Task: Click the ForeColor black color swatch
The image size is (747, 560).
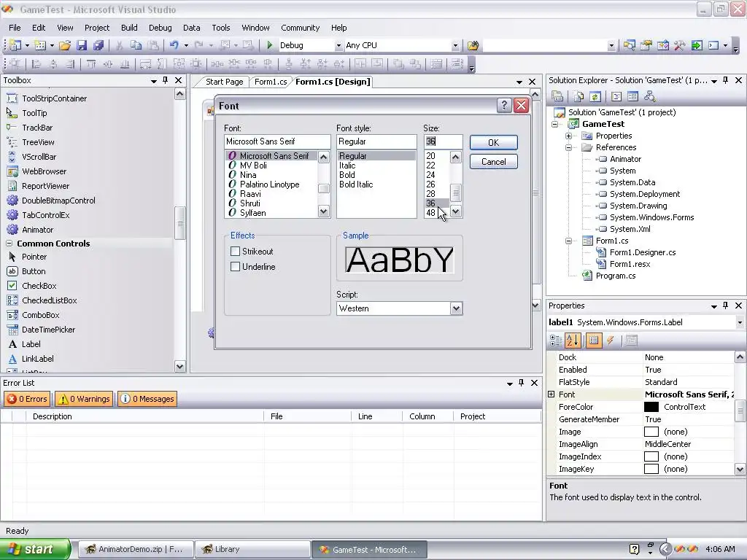Action: 651,407
